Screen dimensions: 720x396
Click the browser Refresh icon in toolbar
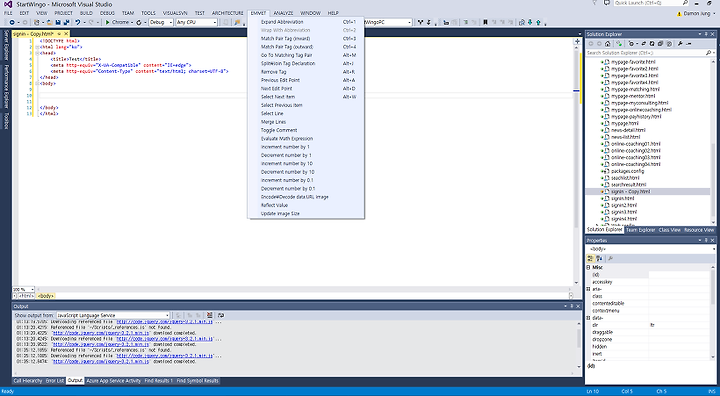tap(139, 22)
